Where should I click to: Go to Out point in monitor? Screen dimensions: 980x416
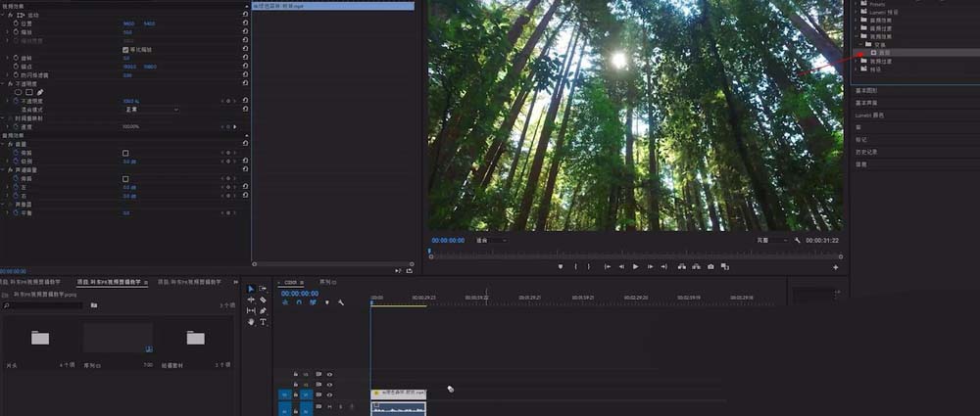click(x=663, y=266)
